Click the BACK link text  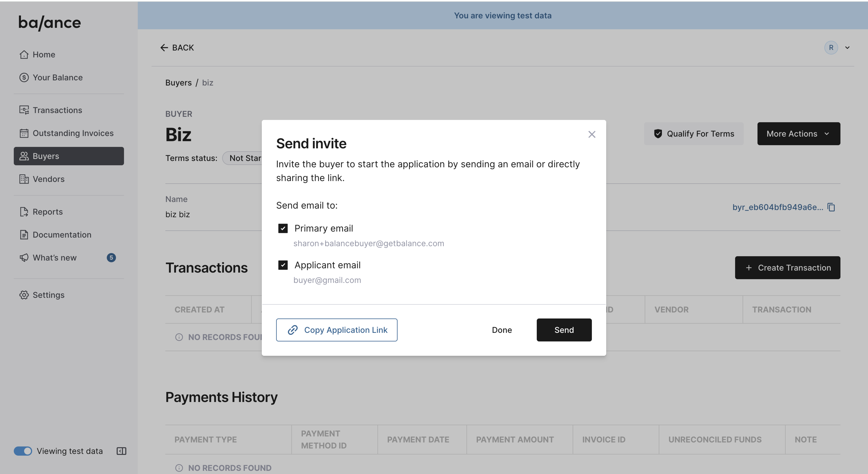[183, 47]
